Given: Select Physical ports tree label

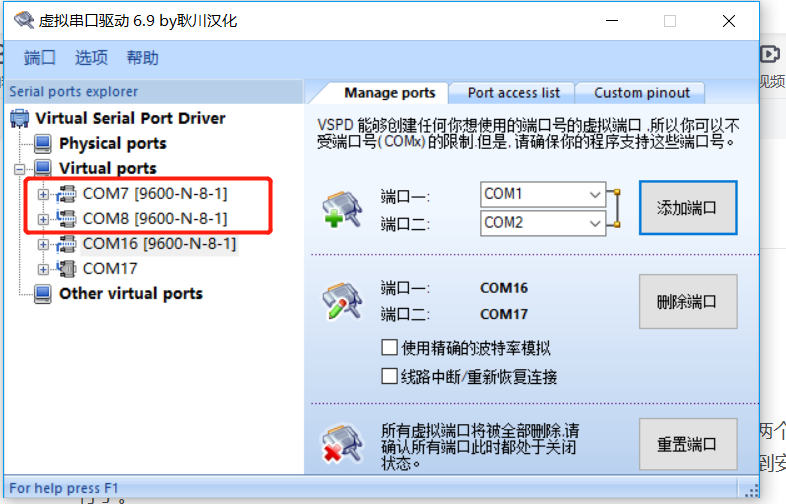Looking at the screenshot, I should 113,143.
